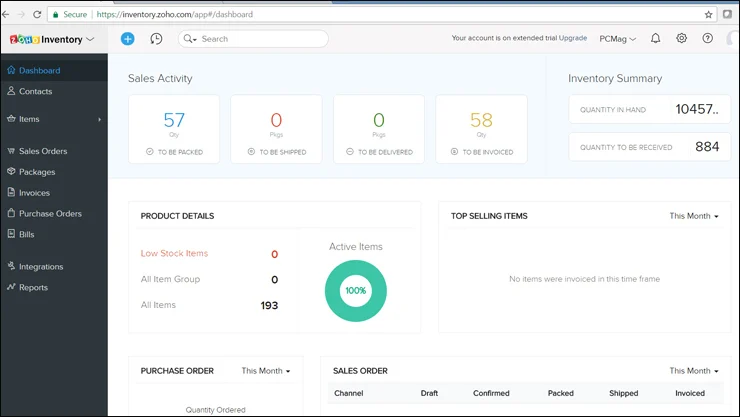740x417 pixels.
Task: Click the Integrations plug icon
Action: 11,266
